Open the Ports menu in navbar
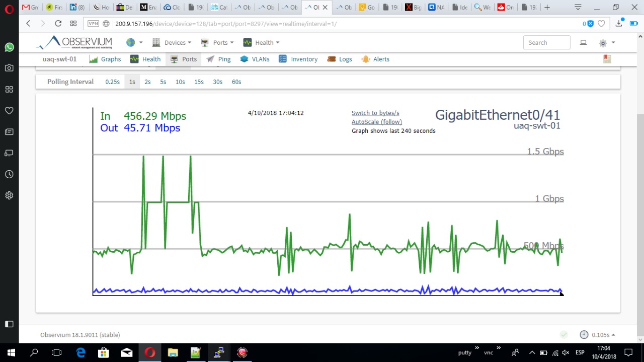Viewport: 644px width, 362px height. coord(217,43)
